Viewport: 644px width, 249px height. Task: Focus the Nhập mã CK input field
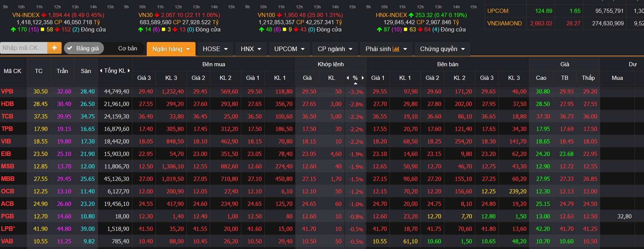(x=23, y=48)
